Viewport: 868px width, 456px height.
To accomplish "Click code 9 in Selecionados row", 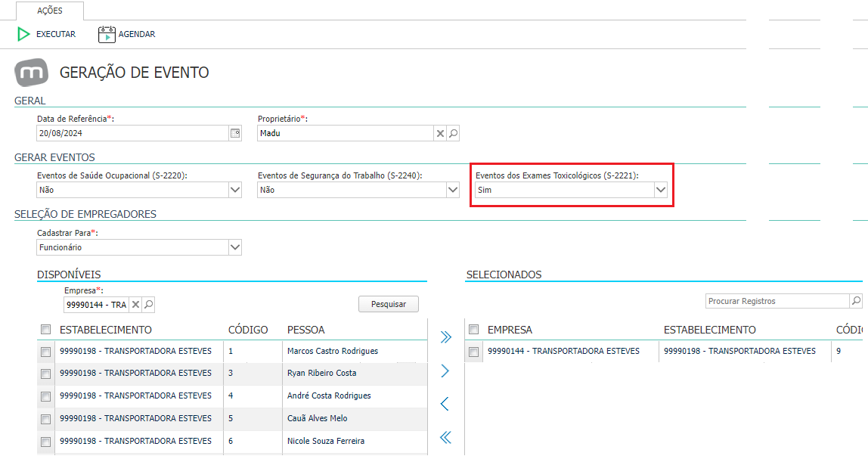I will pos(839,352).
